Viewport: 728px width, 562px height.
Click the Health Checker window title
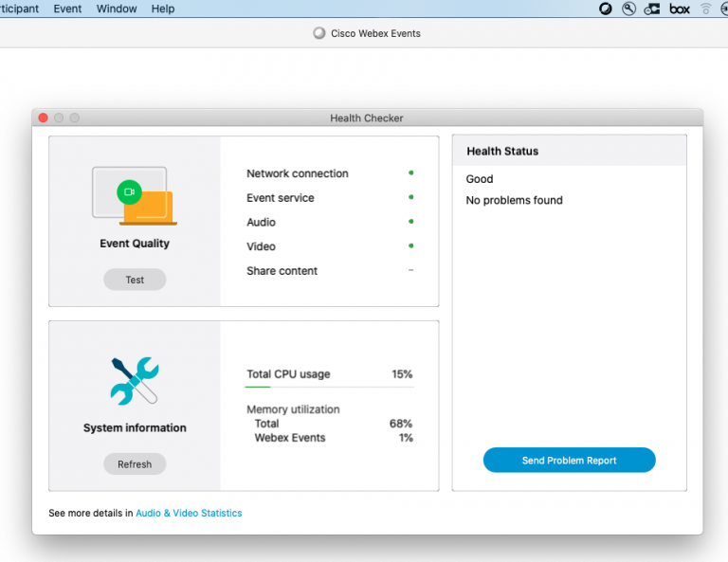pyautogui.click(x=366, y=118)
